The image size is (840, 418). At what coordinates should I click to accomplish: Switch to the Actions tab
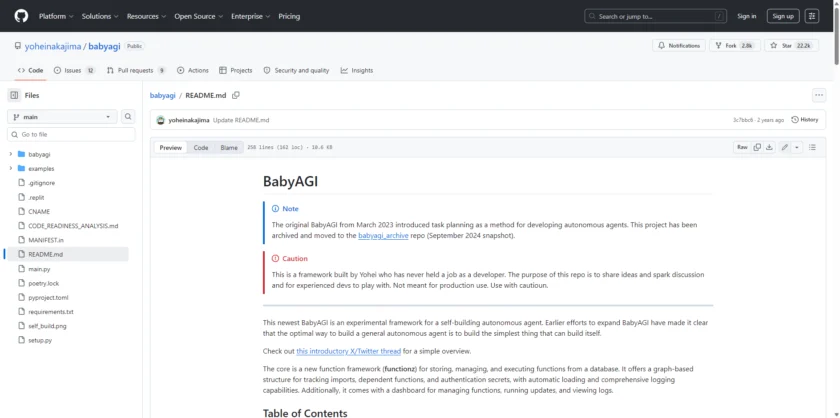(x=193, y=70)
